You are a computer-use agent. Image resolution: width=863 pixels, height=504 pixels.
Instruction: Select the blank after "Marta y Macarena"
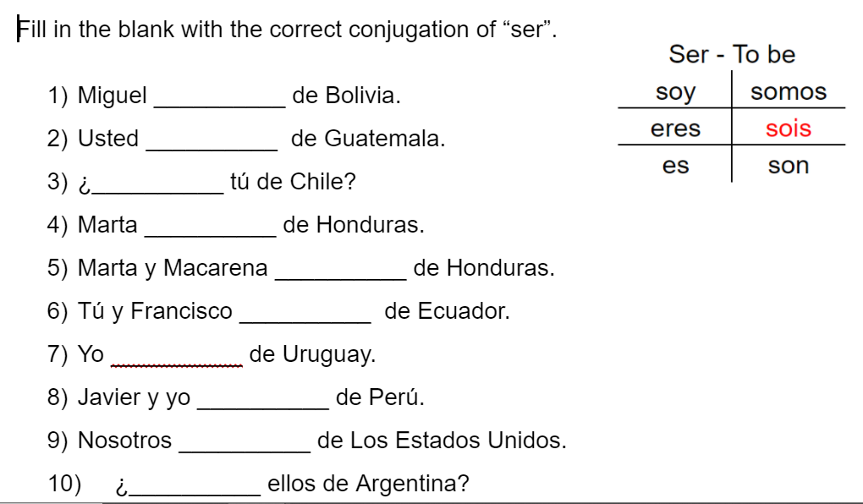(341, 271)
